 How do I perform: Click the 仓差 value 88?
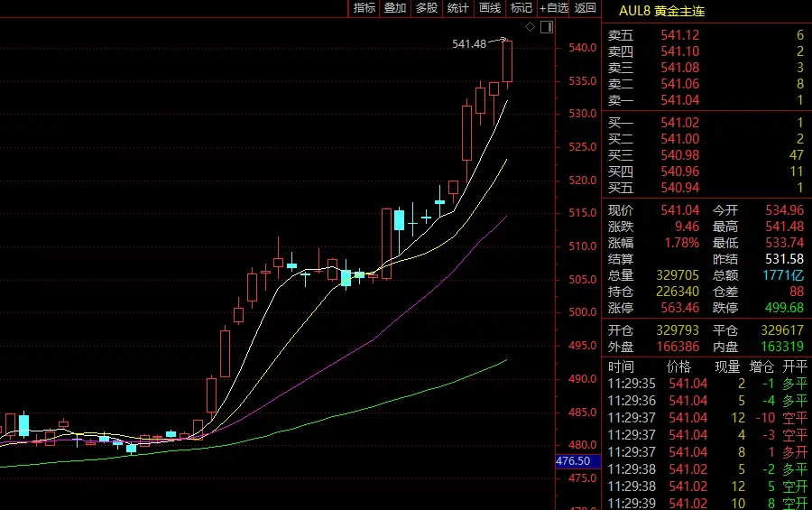click(797, 292)
